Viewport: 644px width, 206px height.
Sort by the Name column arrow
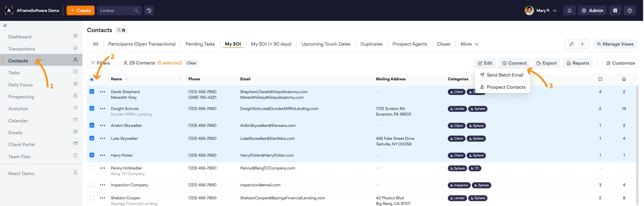(126, 79)
